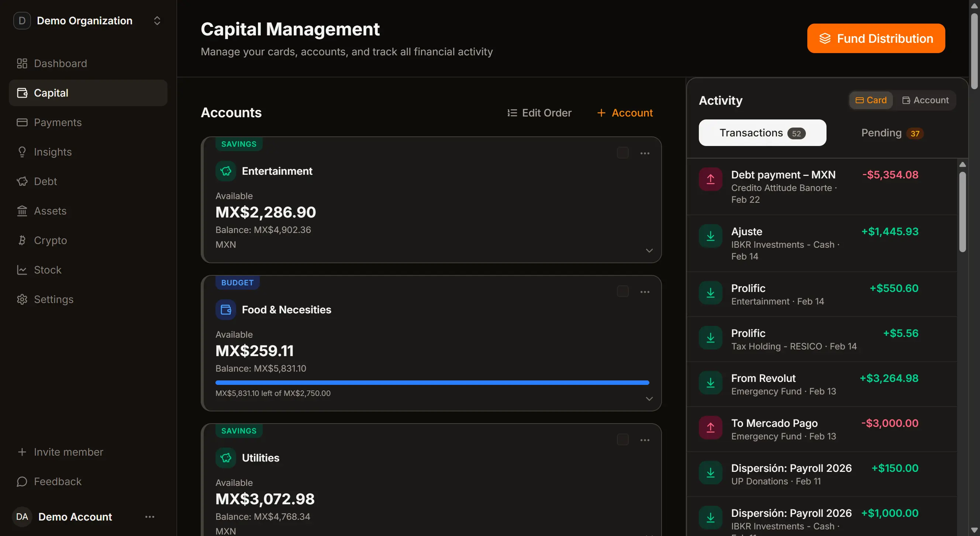Click the Feedback speech bubble icon
980x536 pixels.
click(22, 481)
